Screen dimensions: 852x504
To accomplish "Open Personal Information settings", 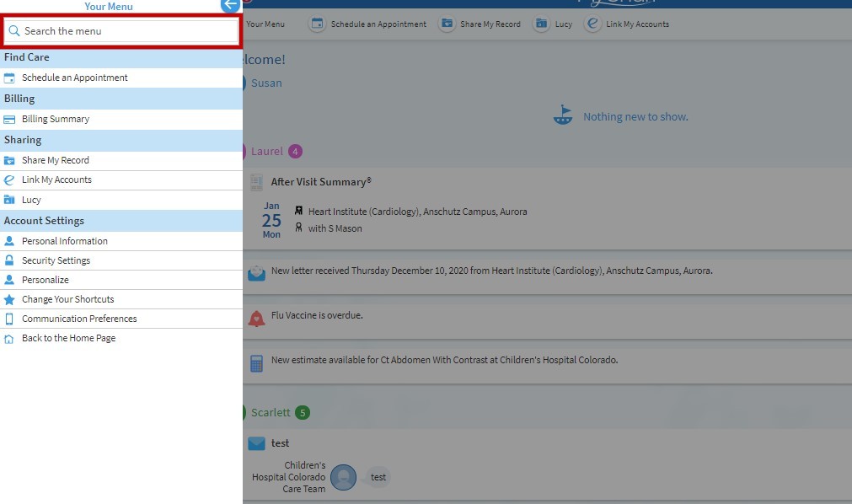I will coord(64,241).
